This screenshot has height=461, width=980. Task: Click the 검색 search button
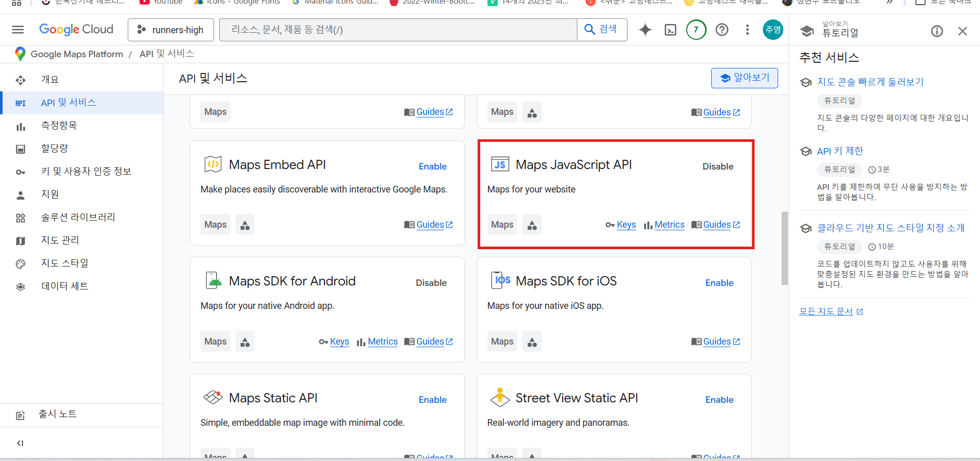[602, 30]
